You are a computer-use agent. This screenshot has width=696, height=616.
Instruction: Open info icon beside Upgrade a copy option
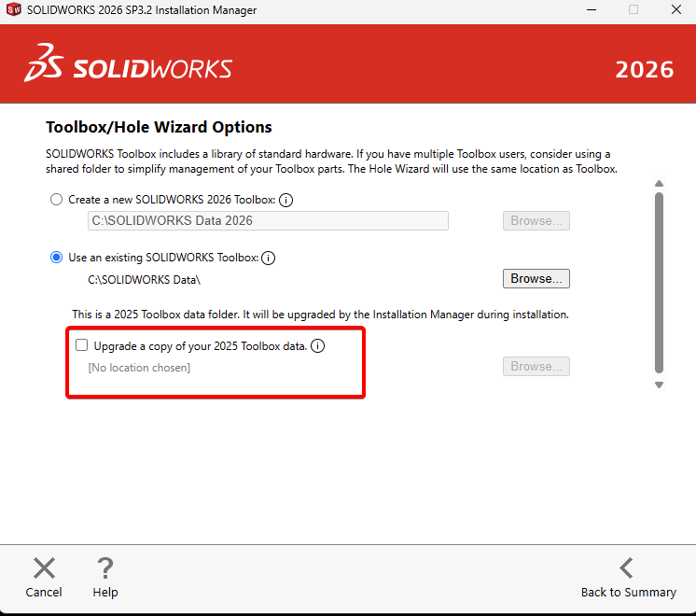[317, 345]
